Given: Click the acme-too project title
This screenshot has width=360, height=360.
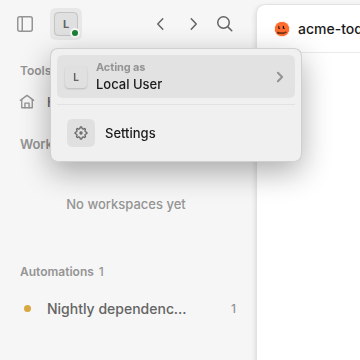Looking at the screenshot, I should pyautogui.click(x=329, y=29).
